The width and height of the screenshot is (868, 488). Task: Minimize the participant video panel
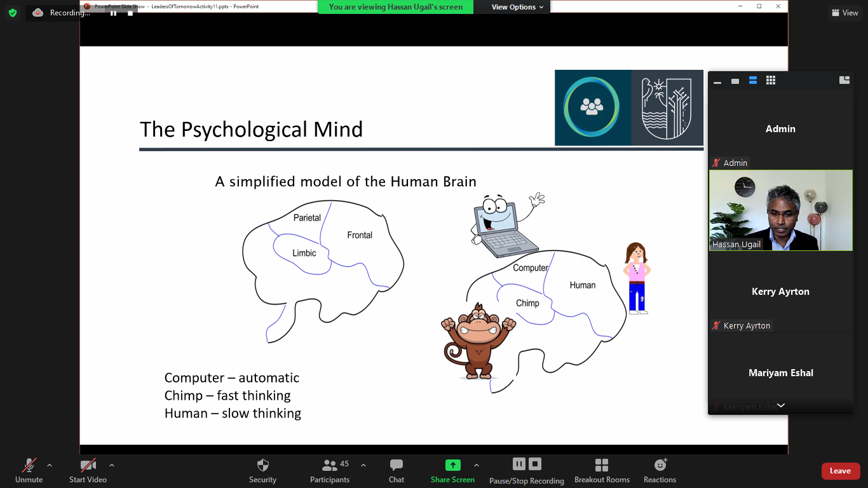[717, 81]
